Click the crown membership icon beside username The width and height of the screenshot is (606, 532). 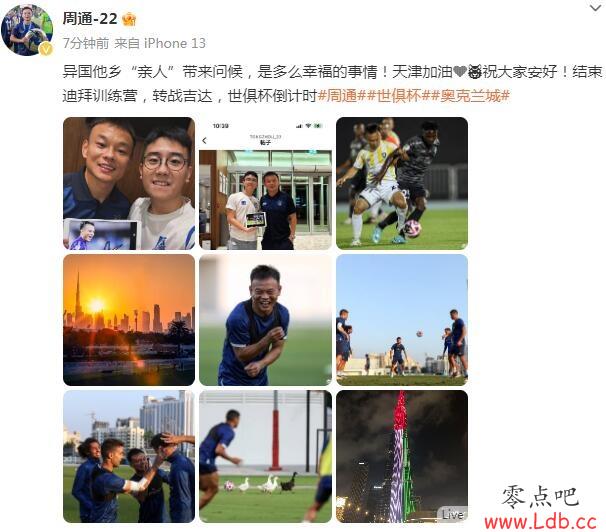[x=129, y=19]
